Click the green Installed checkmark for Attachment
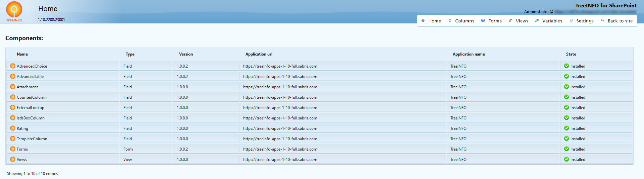Image resolution: width=644 pixels, height=179 pixels. (x=567, y=87)
